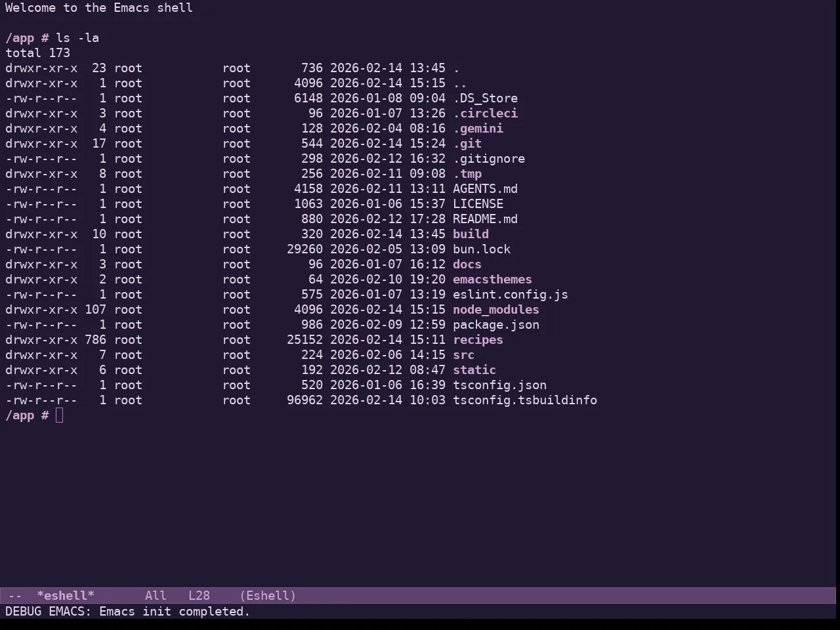Image resolution: width=840 pixels, height=630 pixels.
Task: Select the .circleci directory entry
Action: pos(485,114)
